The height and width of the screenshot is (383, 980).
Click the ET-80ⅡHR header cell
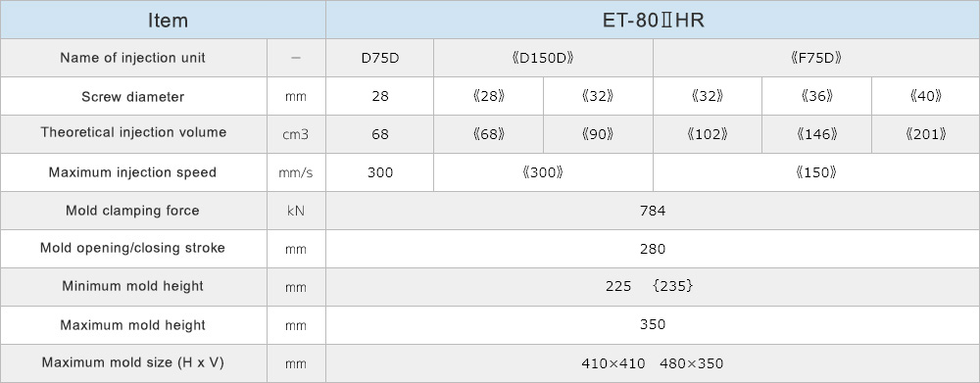(653, 20)
